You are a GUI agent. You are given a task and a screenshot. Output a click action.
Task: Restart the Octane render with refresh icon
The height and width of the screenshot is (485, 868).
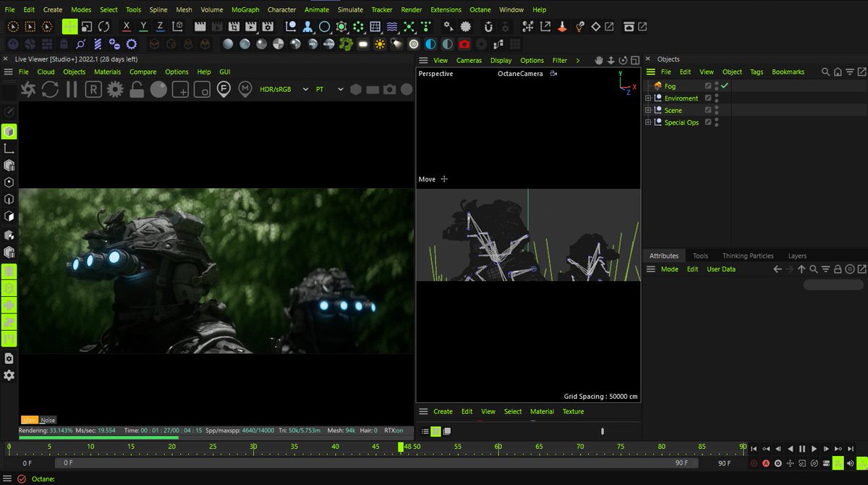[50, 90]
